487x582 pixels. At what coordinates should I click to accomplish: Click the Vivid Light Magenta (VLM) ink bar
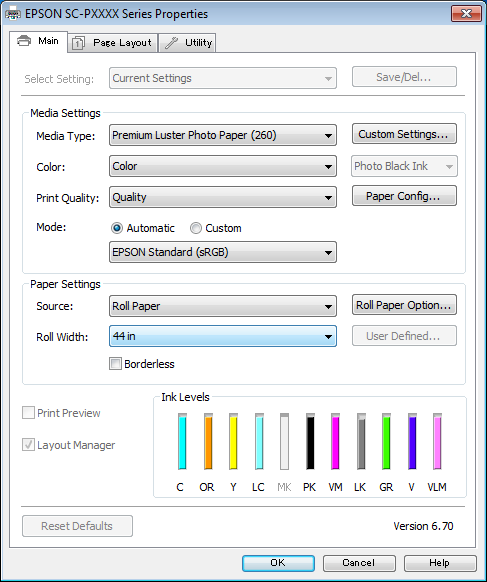[x=437, y=441]
